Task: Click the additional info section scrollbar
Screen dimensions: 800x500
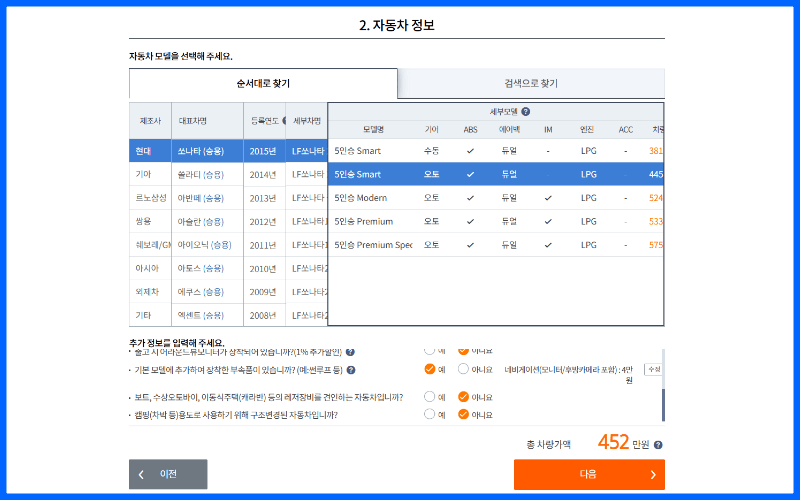Action: pyautogui.click(x=663, y=404)
